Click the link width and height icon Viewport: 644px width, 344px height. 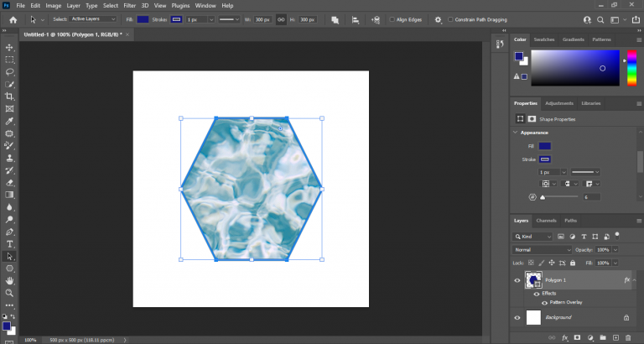tap(281, 19)
